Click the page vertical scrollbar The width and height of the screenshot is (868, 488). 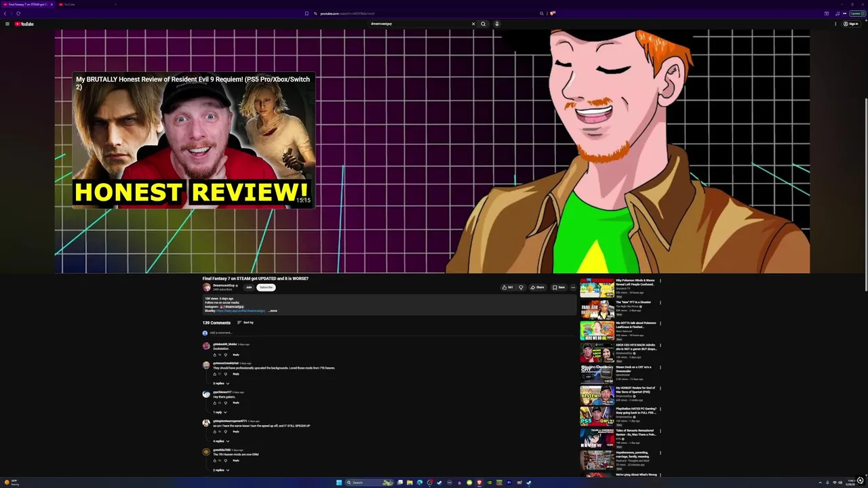tap(865, 197)
